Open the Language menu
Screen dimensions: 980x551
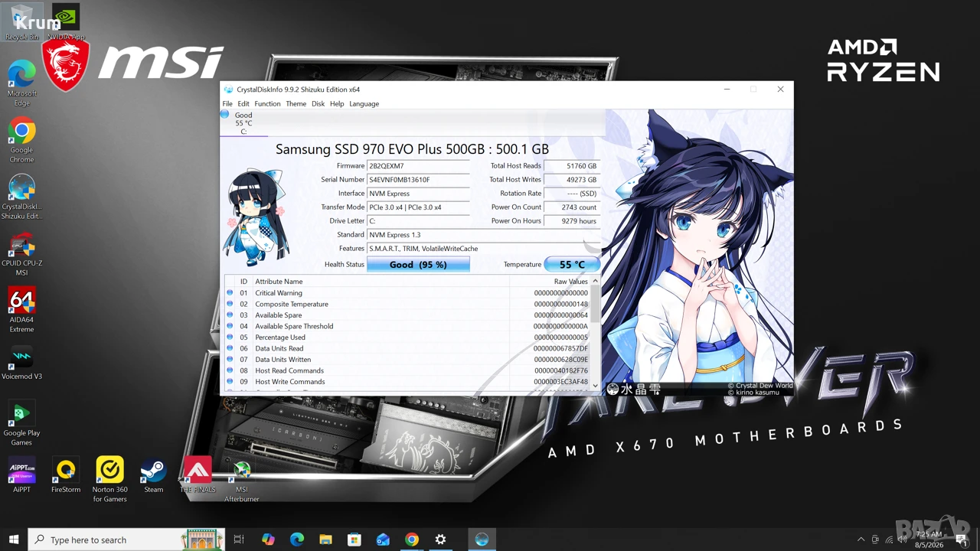[364, 103]
